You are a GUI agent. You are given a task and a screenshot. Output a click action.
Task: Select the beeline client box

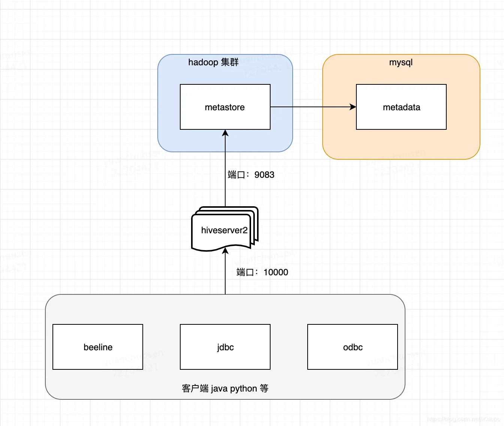pyautogui.click(x=98, y=347)
